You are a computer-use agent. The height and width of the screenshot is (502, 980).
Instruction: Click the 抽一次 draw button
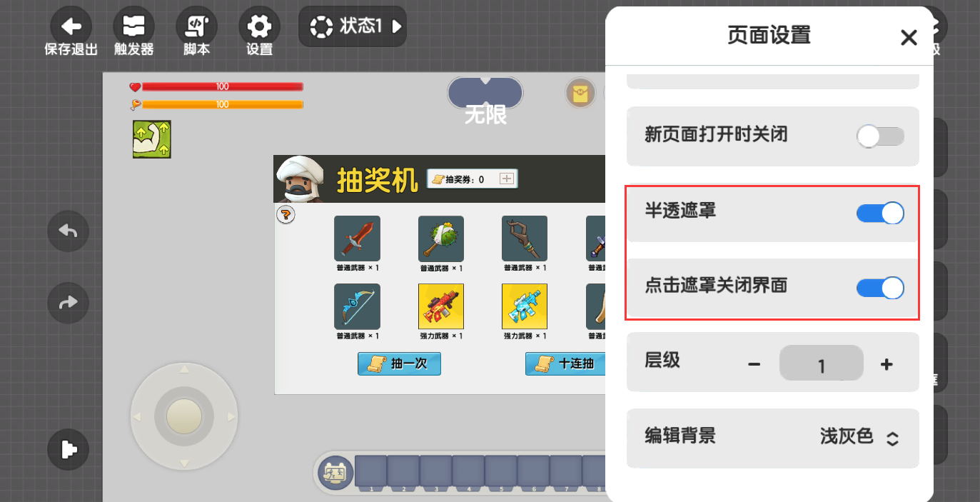tap(399, 363)
